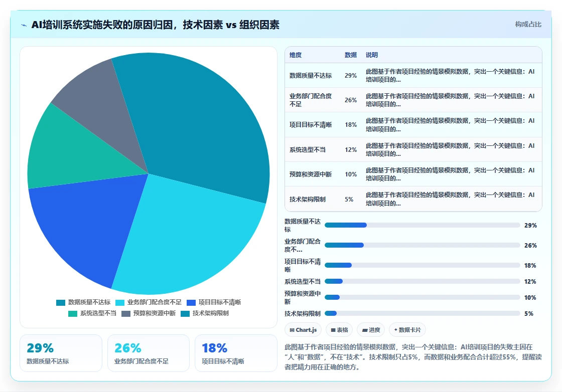Click the summary paragraph below the tags
The width and height of the screenshot is (562, 392).
coord(413,357)
